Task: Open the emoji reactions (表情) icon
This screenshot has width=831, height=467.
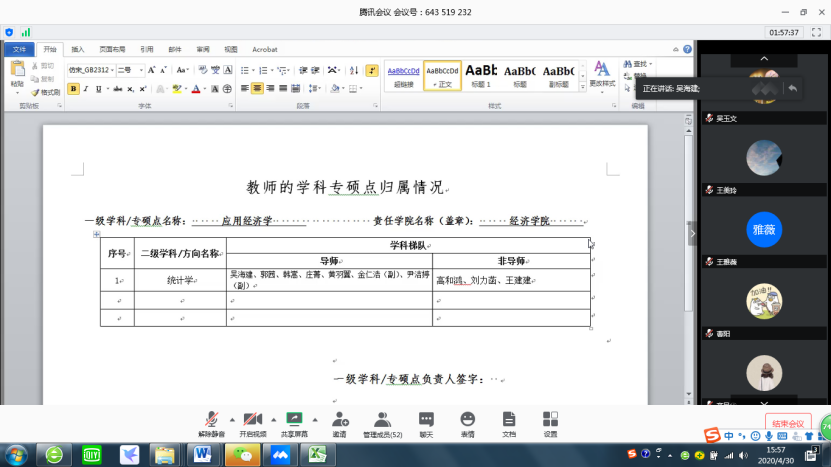Action: [x=467, y=420]
